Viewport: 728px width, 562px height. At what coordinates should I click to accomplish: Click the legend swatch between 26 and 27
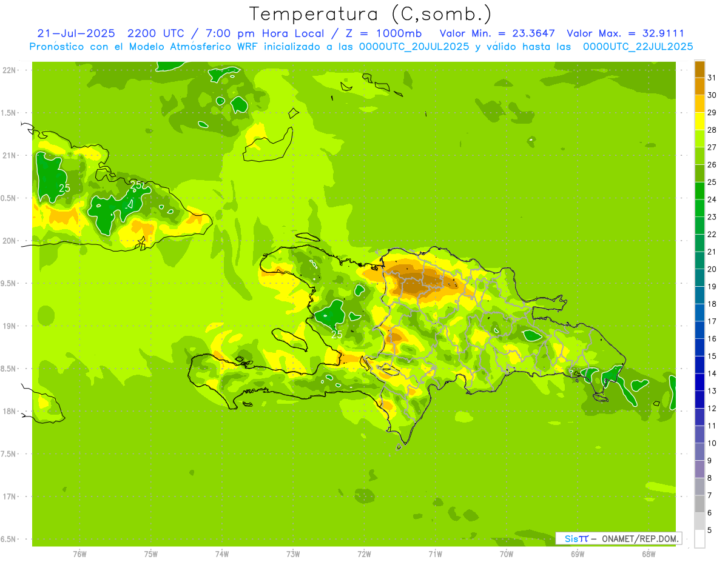[x=699, y=156]
